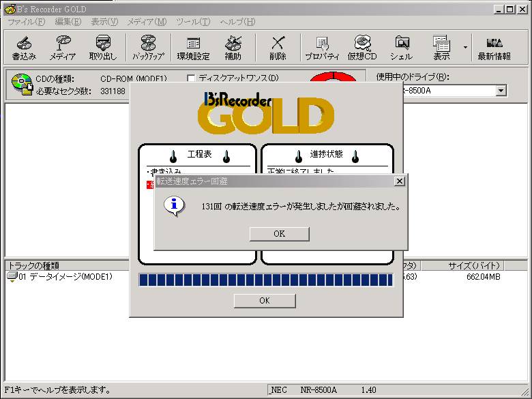Click the B's Recorder title bar icon

click(10, 9)
